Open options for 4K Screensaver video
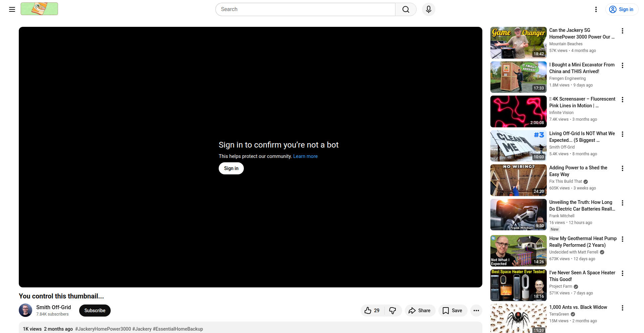 [623, 100]
